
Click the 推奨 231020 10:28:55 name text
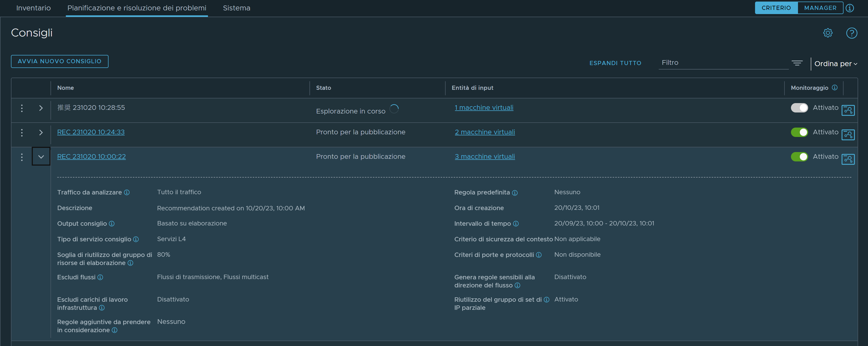coord(91,108)
